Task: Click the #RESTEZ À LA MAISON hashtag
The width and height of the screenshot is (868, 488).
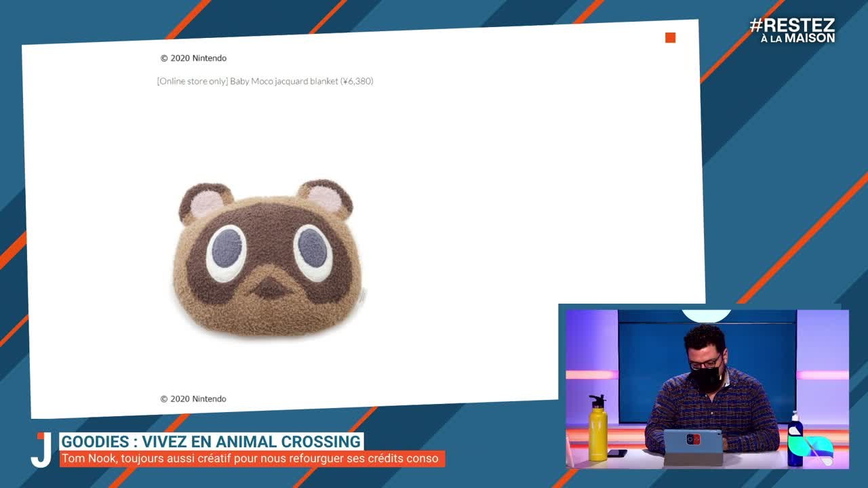Action: (x=792, y=30)
